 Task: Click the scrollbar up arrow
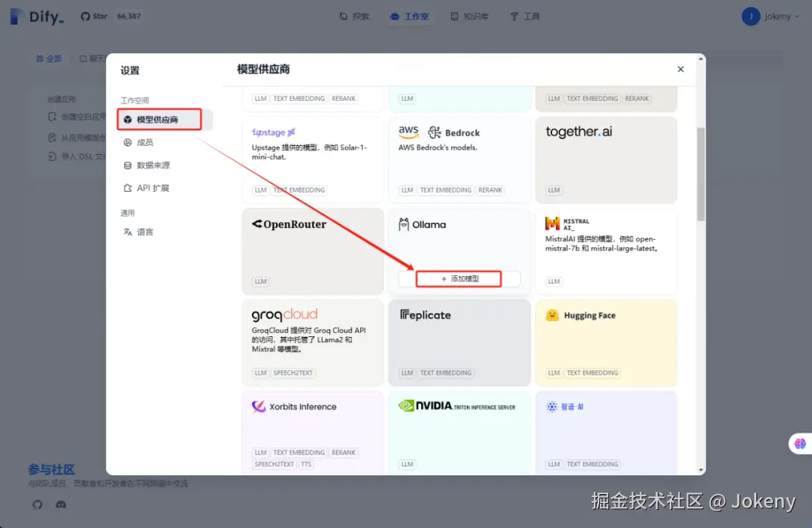coord(701,59)
